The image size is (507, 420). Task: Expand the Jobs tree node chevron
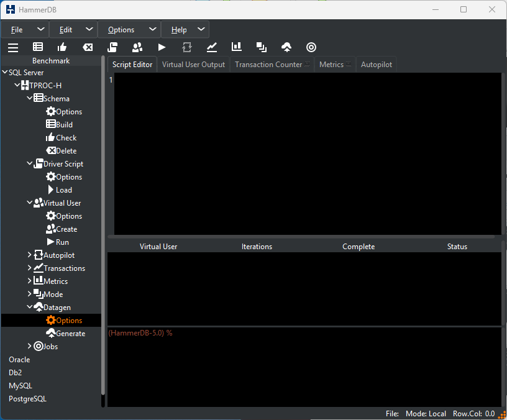(29, 346)
